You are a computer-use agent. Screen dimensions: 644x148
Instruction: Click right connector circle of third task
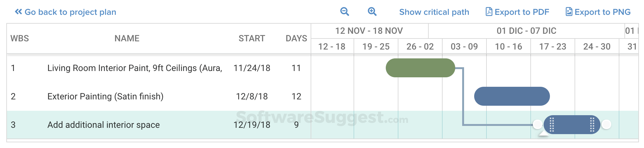pos(606,124)
